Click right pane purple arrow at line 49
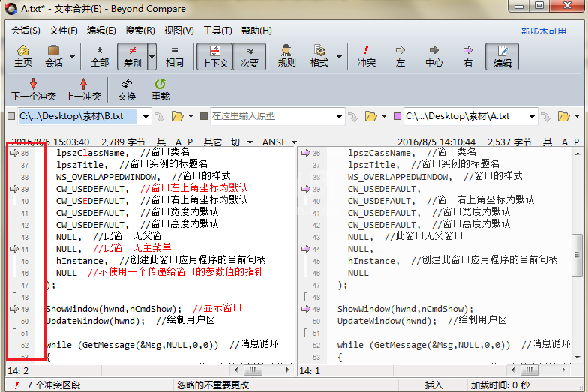Screen dimensions: 588x392 coord(306,309)
